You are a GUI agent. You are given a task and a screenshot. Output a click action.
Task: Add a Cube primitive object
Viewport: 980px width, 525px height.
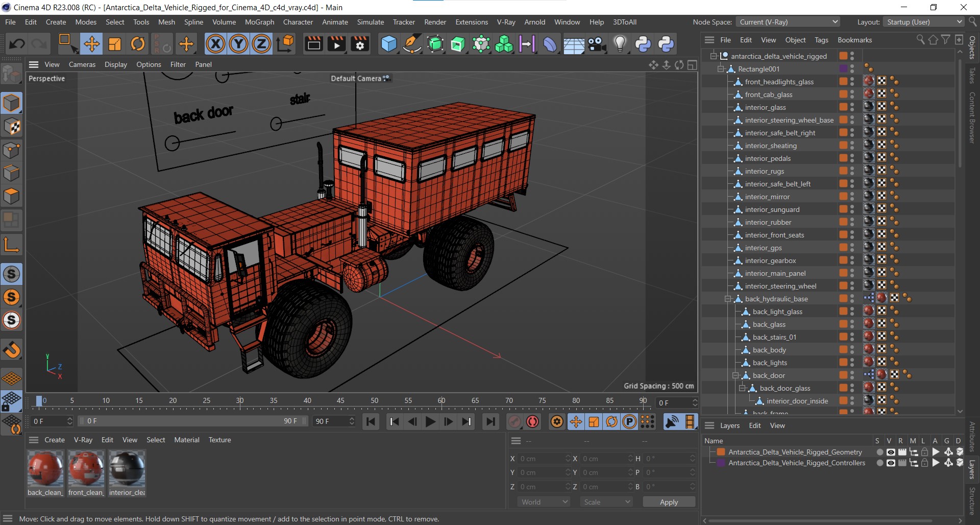[x=388, y=44]
